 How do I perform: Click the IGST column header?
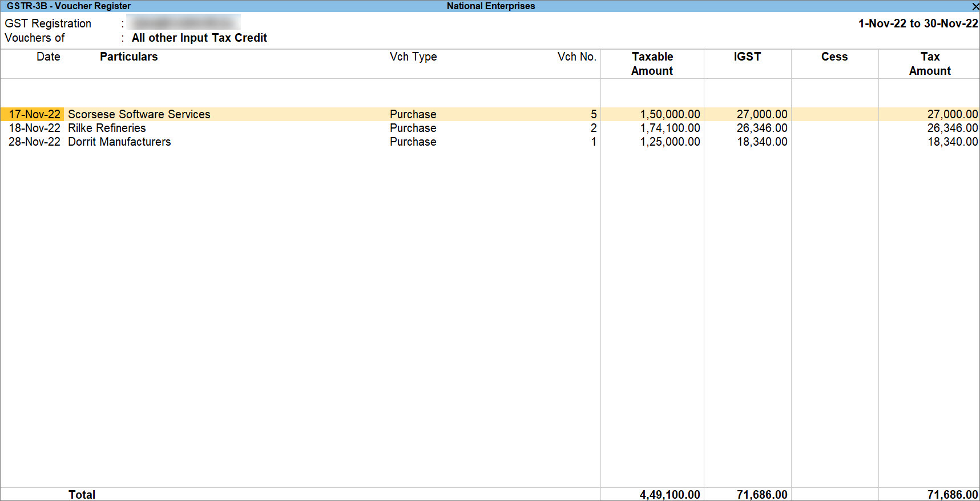(747, 57)
